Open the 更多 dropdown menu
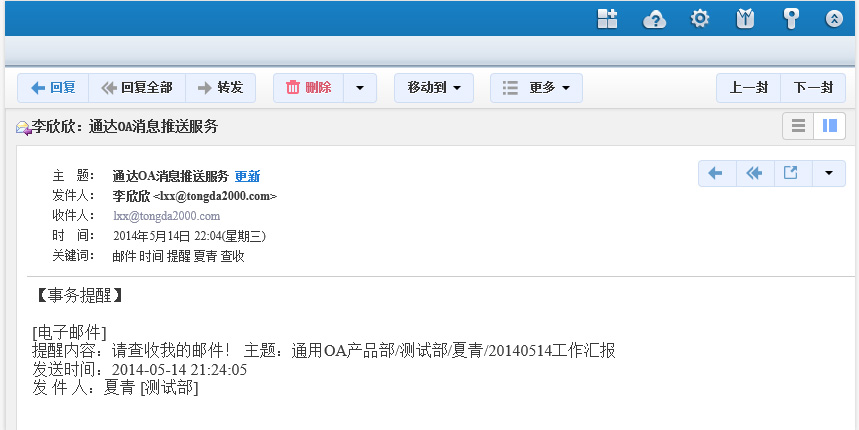 (x=536, y=88)
